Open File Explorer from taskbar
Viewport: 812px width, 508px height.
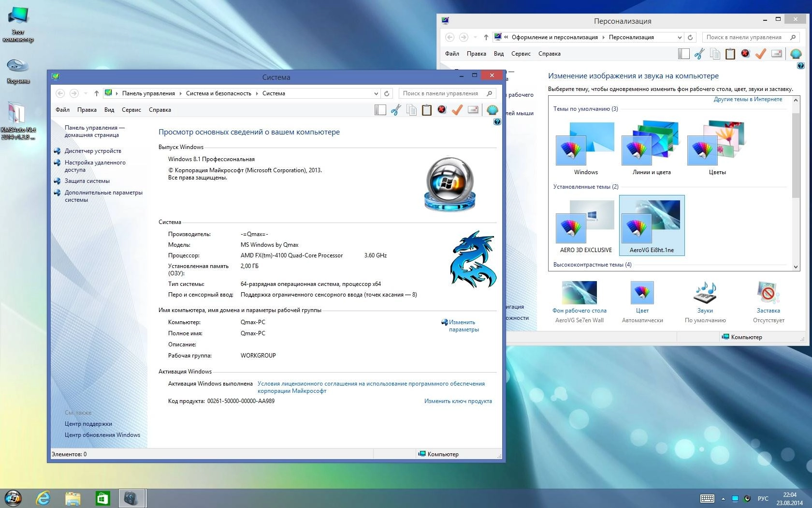[73, 498]
